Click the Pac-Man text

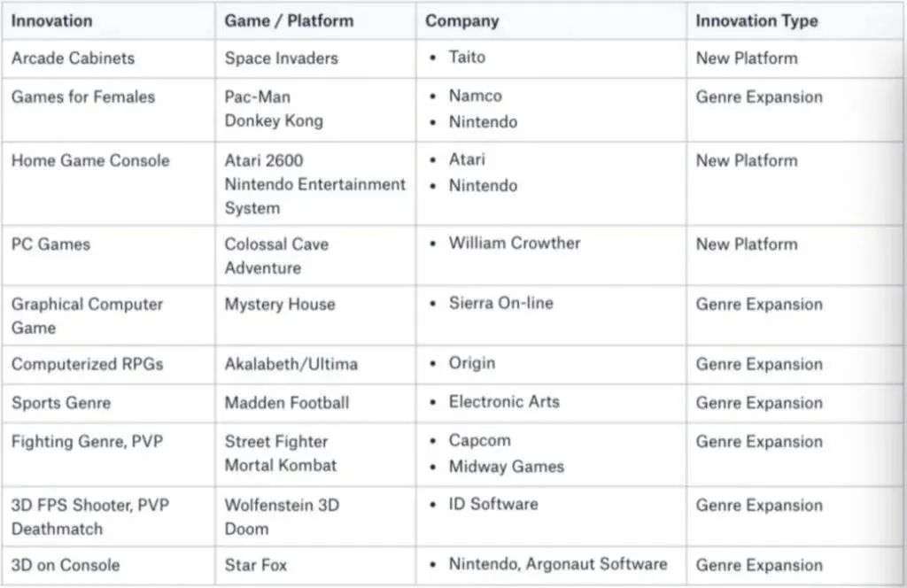pos(257,97)
